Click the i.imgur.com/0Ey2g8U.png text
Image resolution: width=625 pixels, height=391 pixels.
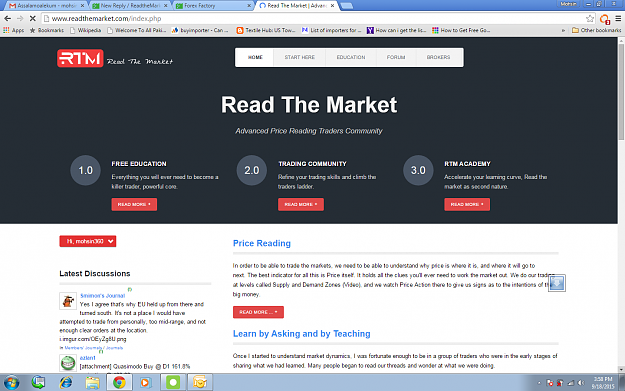(93, 339)
